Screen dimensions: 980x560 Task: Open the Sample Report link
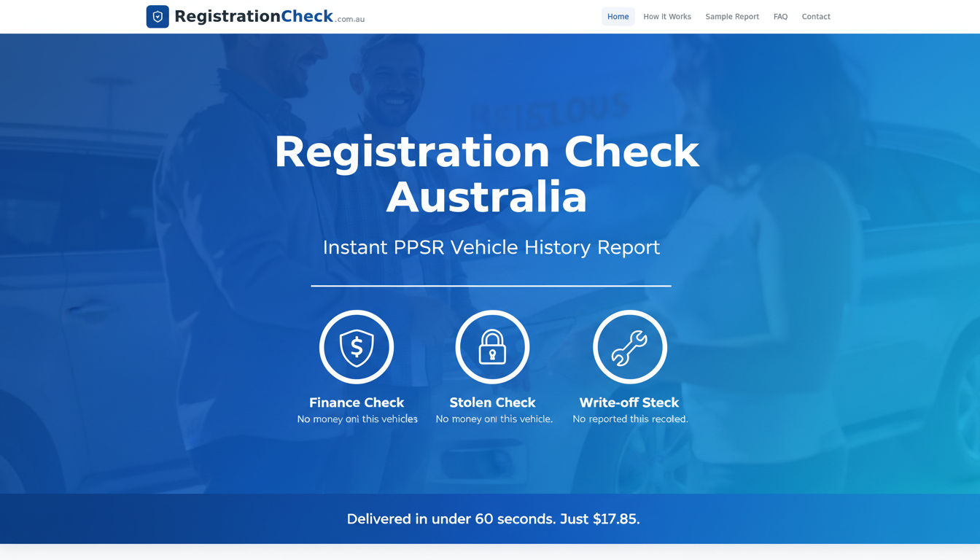732,17
